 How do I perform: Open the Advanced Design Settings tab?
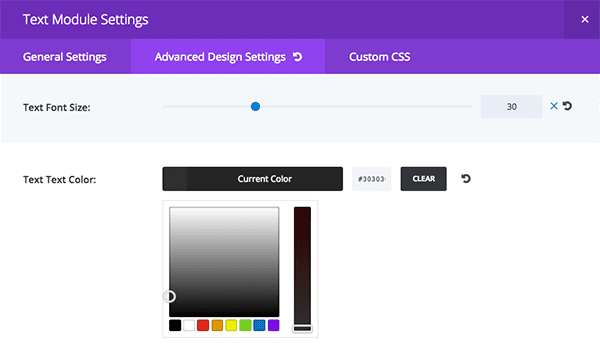pyautogui.click(x=228, y=57)
